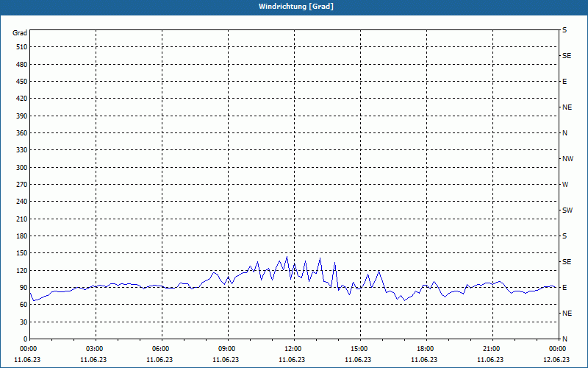Select the "120" degree axis value
Image resolution: width=588 pixels, height=368 pixels.
pyautogui.click(x=22, y=270)
